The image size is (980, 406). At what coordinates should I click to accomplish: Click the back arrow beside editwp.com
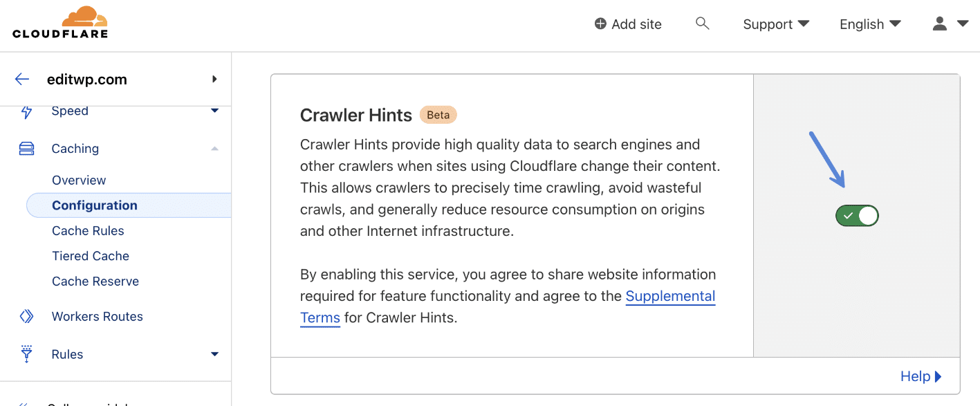pyautogui.click(x=21, y=79)
